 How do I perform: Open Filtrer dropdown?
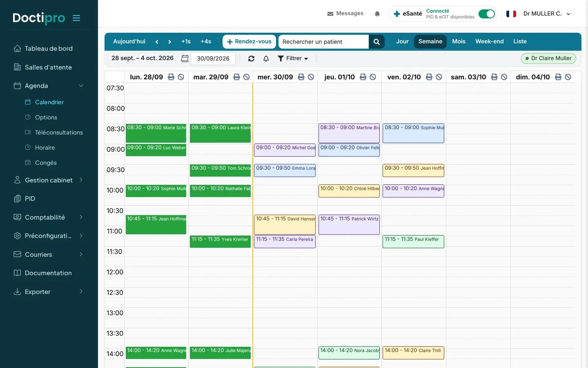[293, 58]
